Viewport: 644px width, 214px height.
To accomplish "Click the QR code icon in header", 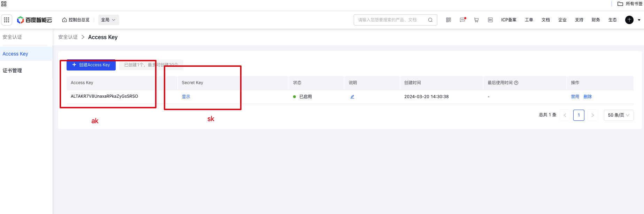I will [449, 20].
